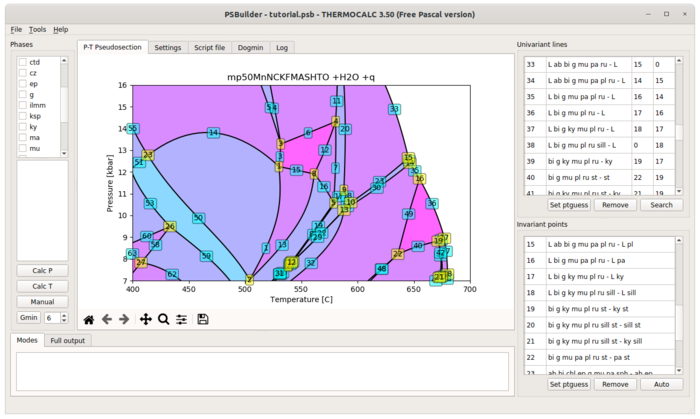Tick the ctd phase checkbox
This screenshot has width=700, height=419.
pyautogui.click(x=23, y=62)
